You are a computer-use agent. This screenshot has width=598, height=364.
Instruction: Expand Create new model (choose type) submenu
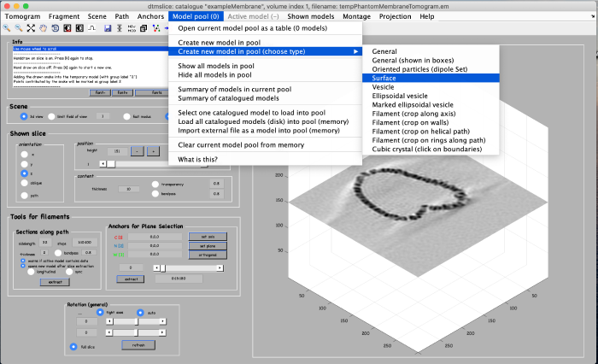click(265, 51)
